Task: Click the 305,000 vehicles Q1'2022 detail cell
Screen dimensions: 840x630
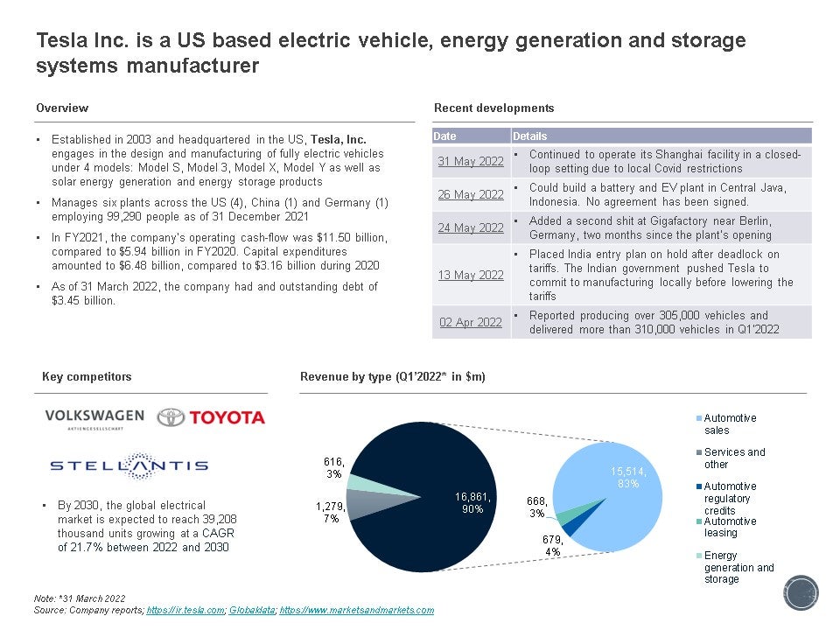Action: tap(661, 323)
